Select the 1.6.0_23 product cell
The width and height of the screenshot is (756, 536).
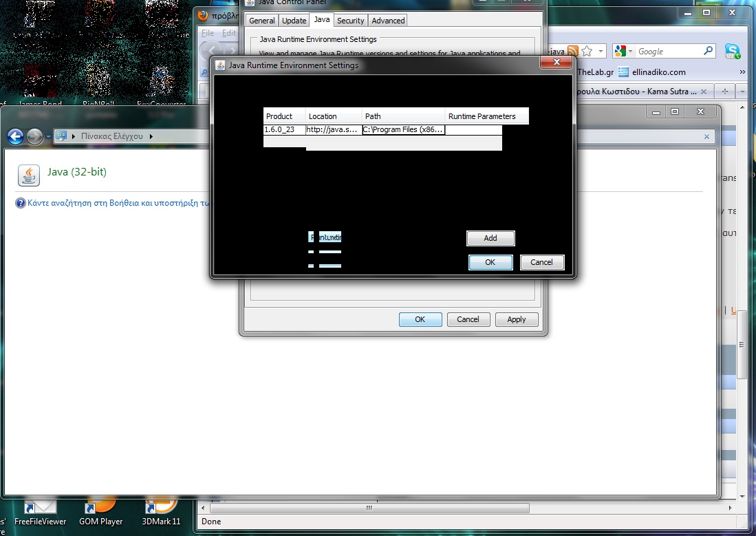point(285,130)
